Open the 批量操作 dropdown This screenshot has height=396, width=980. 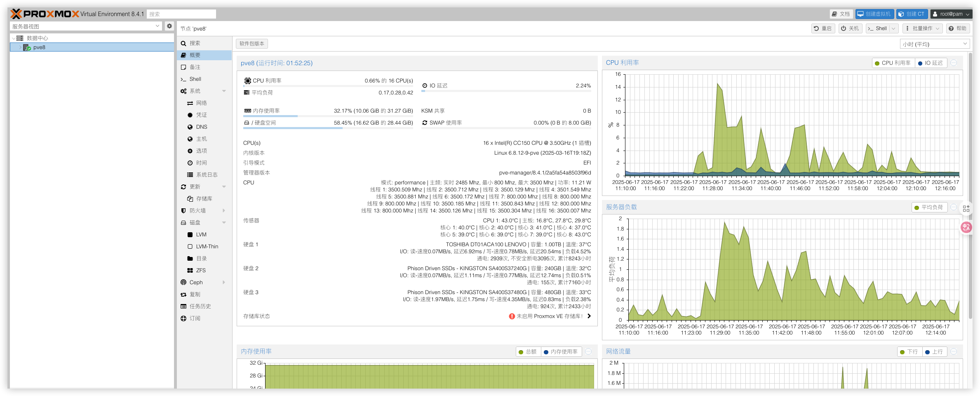[923, 28]
